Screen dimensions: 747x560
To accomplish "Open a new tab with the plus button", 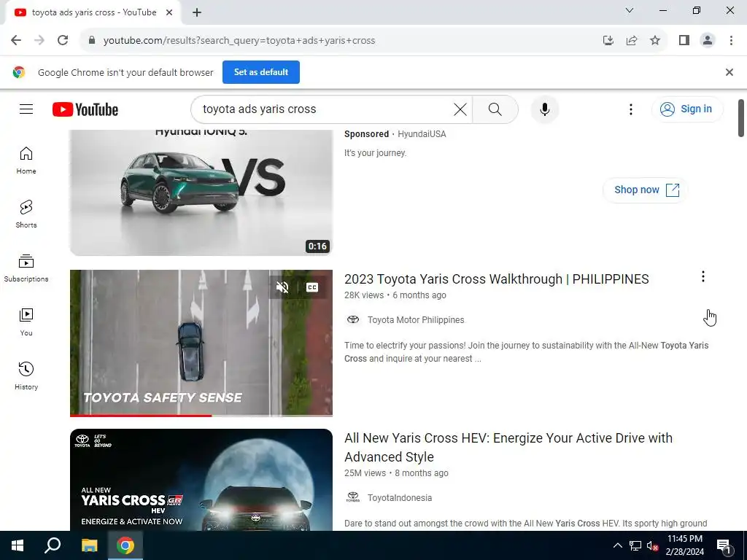I will [x=197, y=13].
